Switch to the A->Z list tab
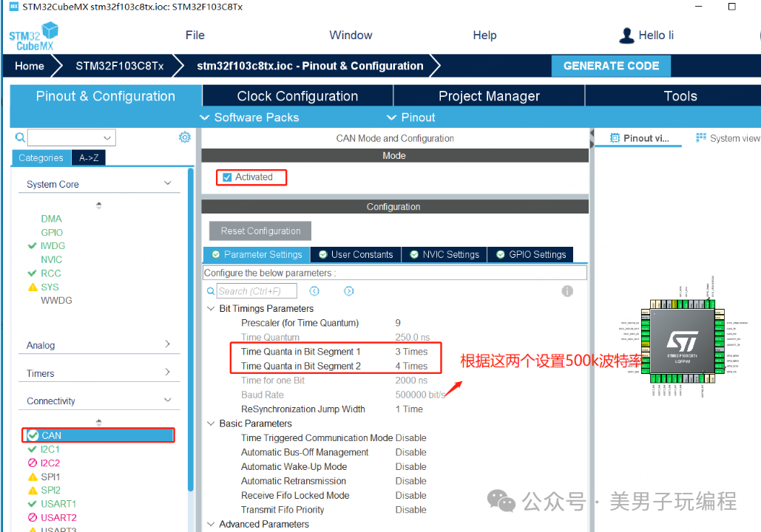This screenshot has width=761, height=532. pyautogui.click(x=89, y=157)
